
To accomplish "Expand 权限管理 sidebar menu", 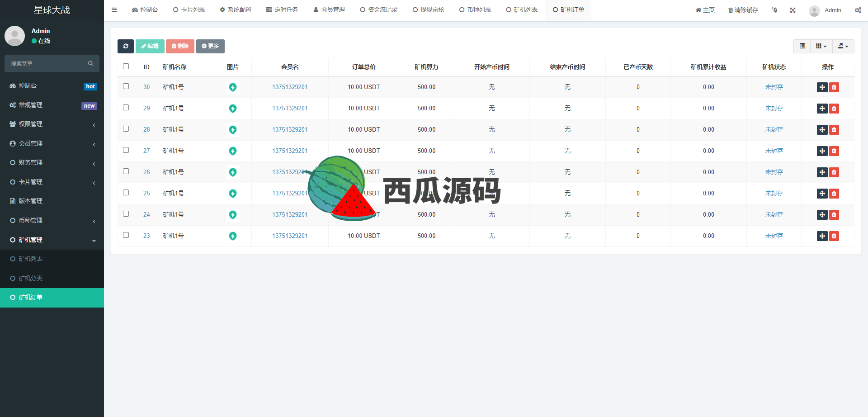I will 52,124.
